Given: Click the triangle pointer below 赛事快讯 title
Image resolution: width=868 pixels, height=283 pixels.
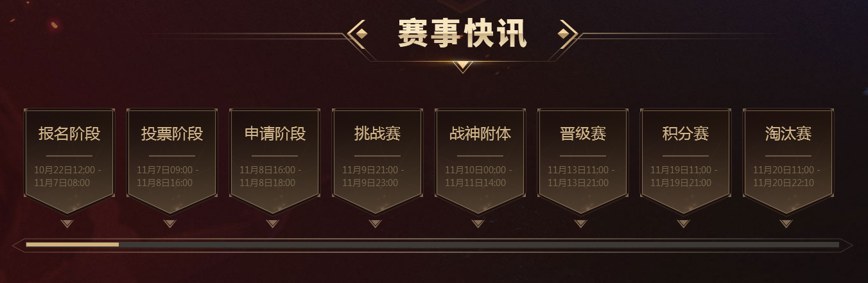Looking at the screenshot, I should [462, 65].
